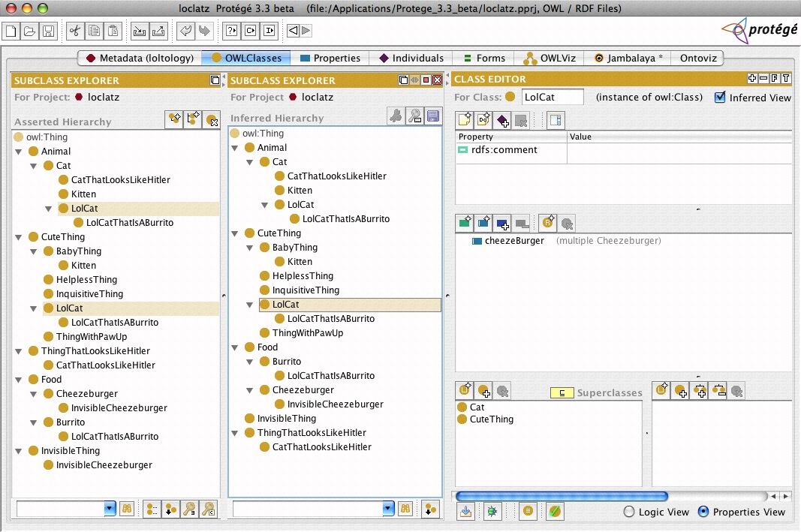801x532 pixels.
Task: Open the Forms tab
Action: click(484, 59)
